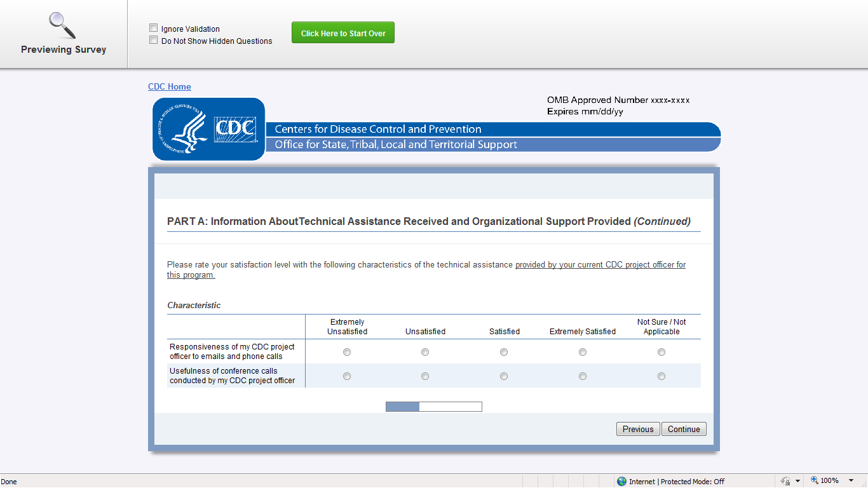Go back with the Previous button

(638, 429)
